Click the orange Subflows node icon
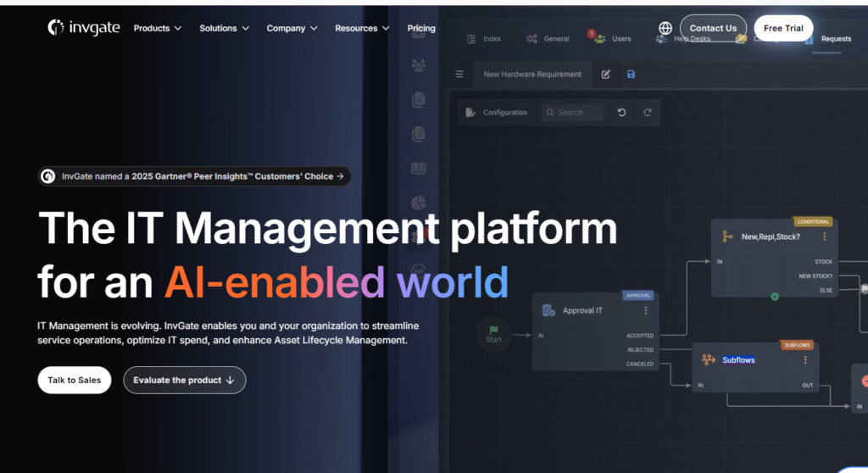The height and width of the screenshot is (473, 868). pyautogui.click(x=709, y=360)
